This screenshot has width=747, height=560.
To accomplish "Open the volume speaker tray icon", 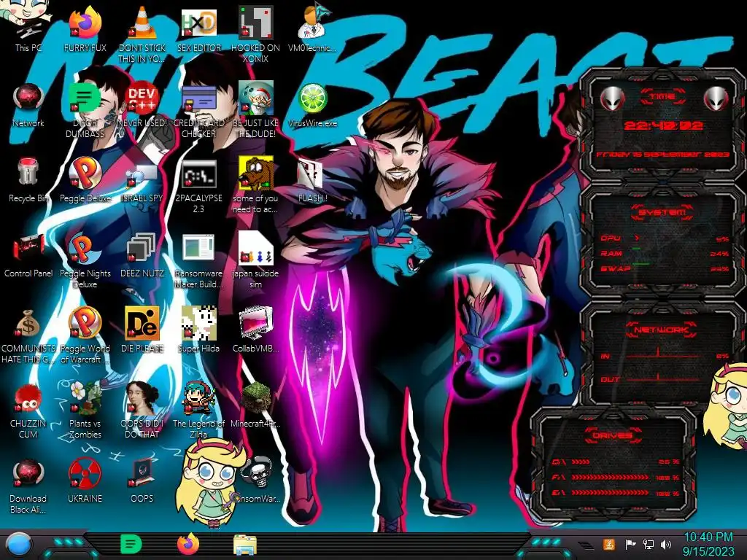I will pos(666,544).
